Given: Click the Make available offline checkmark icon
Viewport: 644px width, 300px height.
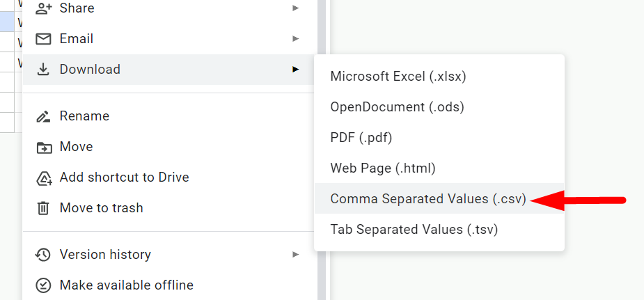Looking at the screenshot, I should [43, 285].
